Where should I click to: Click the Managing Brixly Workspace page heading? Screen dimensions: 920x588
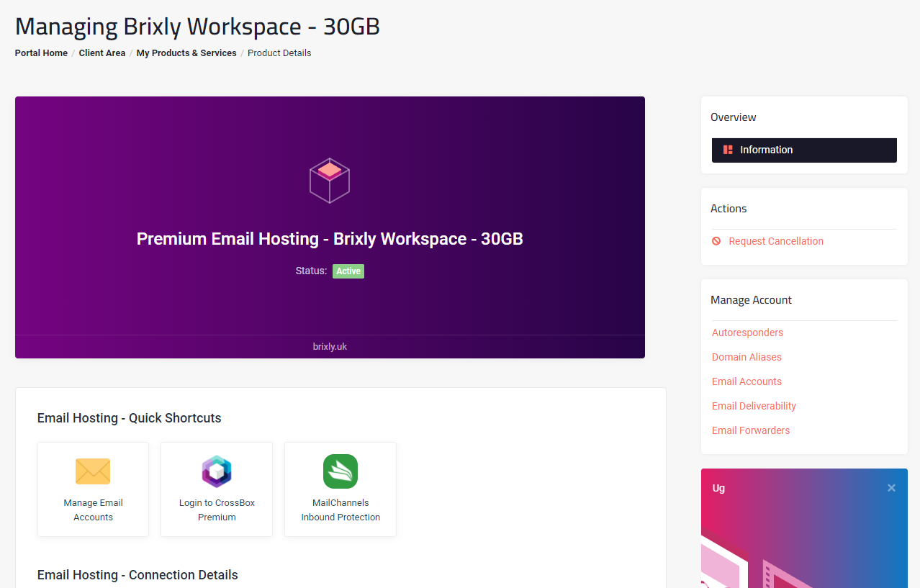197,27
